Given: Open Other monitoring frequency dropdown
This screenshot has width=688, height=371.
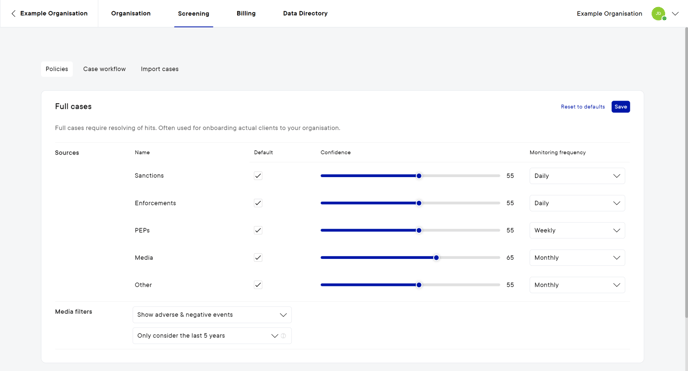Looking at the screenshot, I should tap(577, 285).
